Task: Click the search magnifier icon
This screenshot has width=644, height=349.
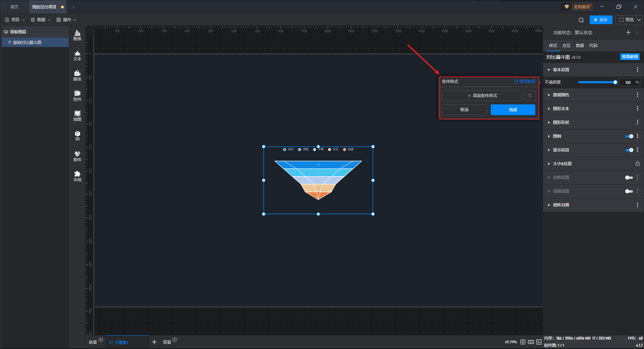Action: point(581,20)
